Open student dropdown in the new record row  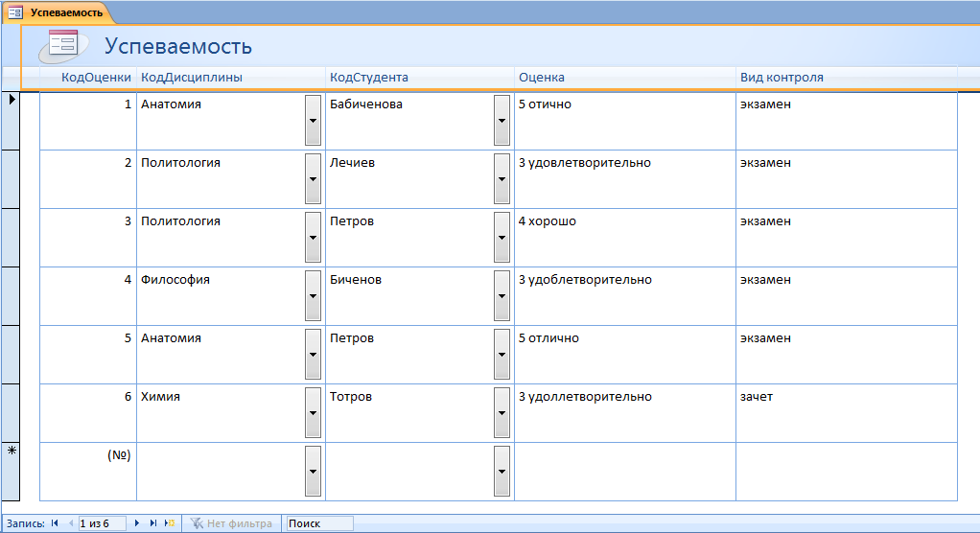pos(502,471)
